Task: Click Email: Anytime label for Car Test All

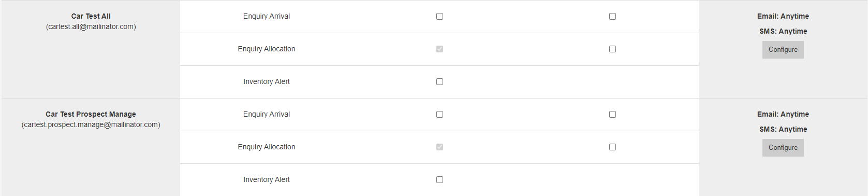Action: [783, 16]
